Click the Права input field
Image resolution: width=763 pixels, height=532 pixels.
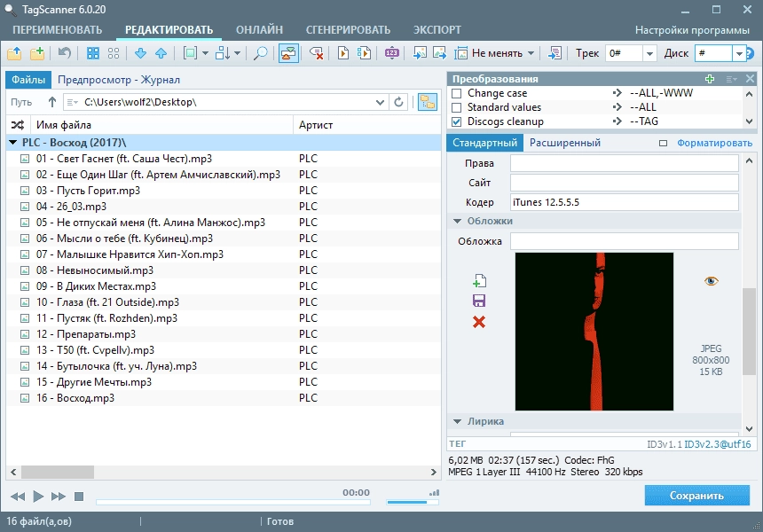[625, 163]
